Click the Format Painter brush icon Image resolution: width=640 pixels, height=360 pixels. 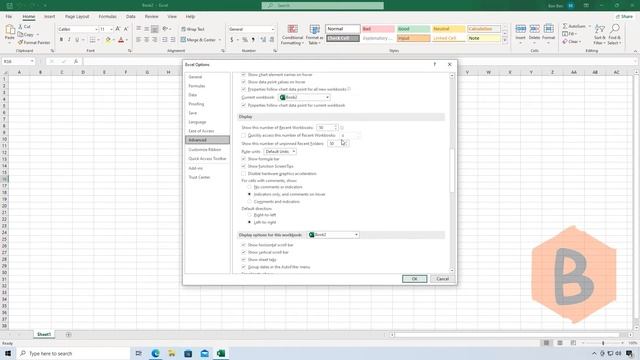[x=20, y=42]
